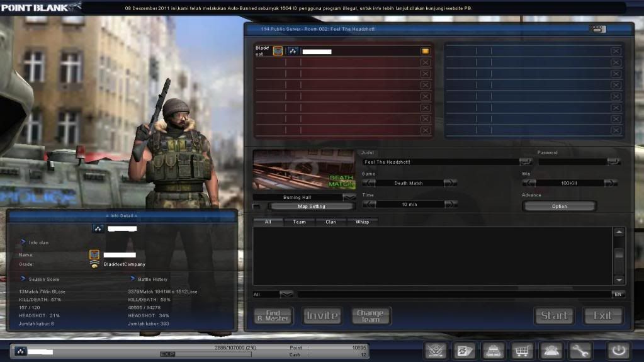Switch to the Team chat tab

point(299,222)
